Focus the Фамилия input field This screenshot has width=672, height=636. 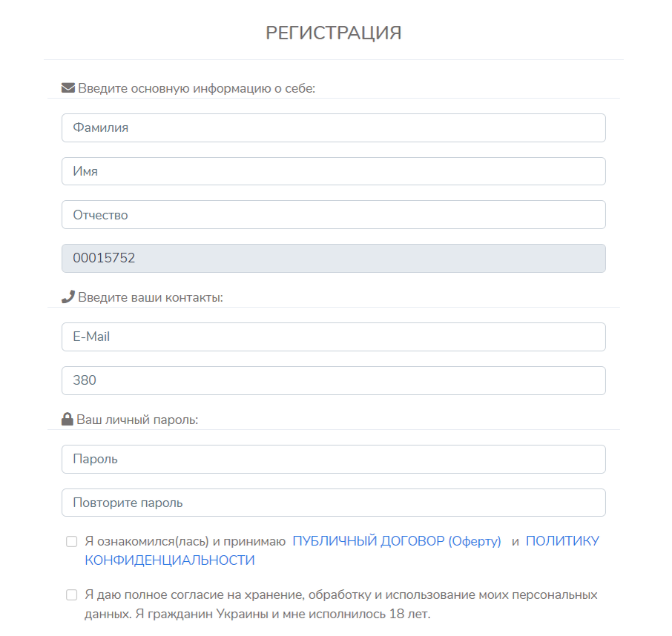point(333,127)
